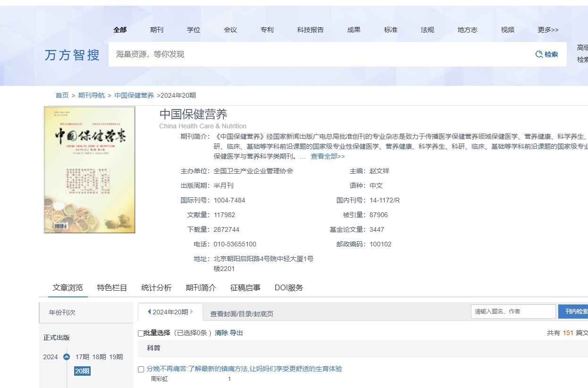588x388 pixels.
Task: Go to next issue using right arrow
Action: [x=192, y=312]
